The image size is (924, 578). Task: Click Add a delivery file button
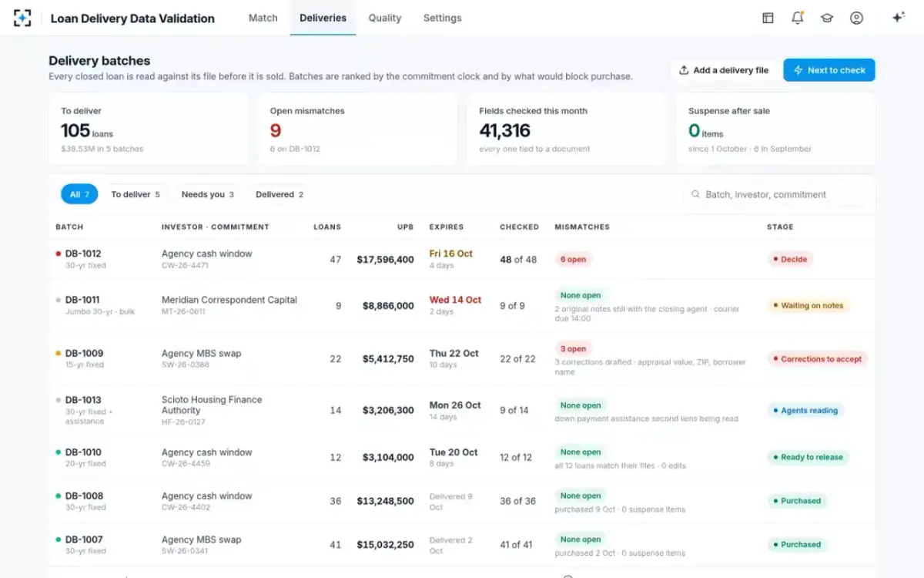tap(724, 70)
